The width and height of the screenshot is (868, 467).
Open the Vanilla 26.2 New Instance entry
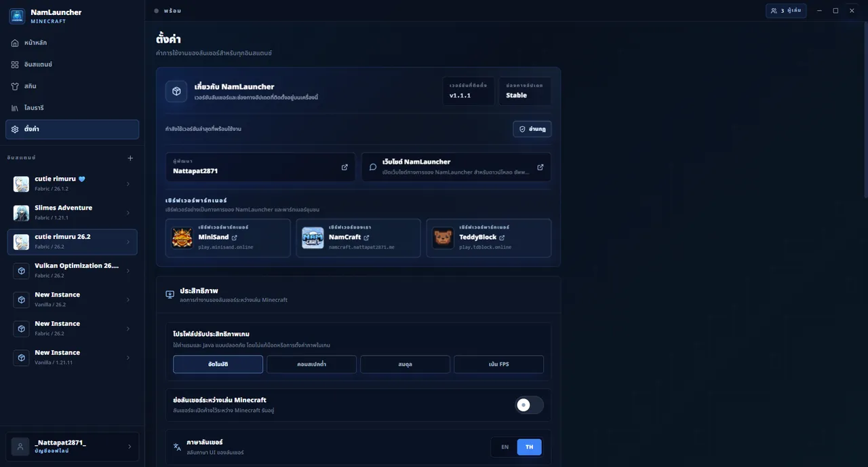pos(72,300)
